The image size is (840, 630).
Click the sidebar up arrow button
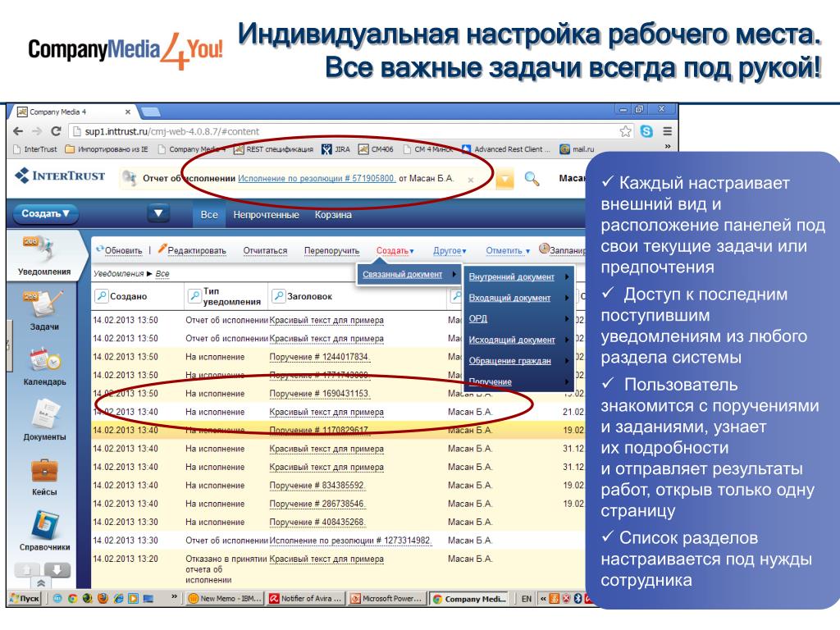pyautogui.click(x=28, y=570)
